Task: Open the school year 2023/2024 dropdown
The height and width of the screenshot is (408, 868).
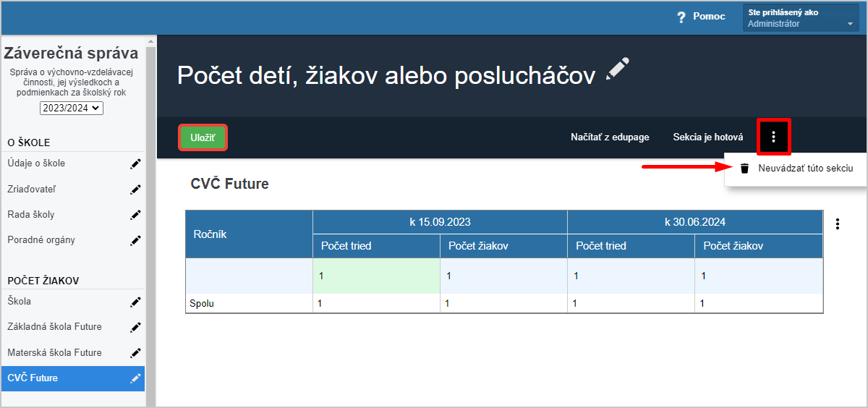Action: 72,108
